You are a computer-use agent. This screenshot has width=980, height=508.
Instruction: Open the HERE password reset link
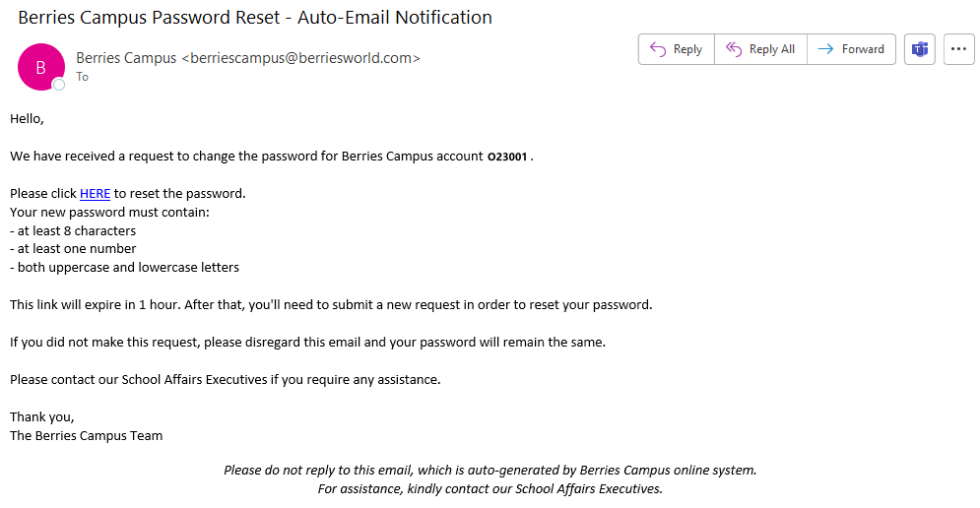pos(95,193)
